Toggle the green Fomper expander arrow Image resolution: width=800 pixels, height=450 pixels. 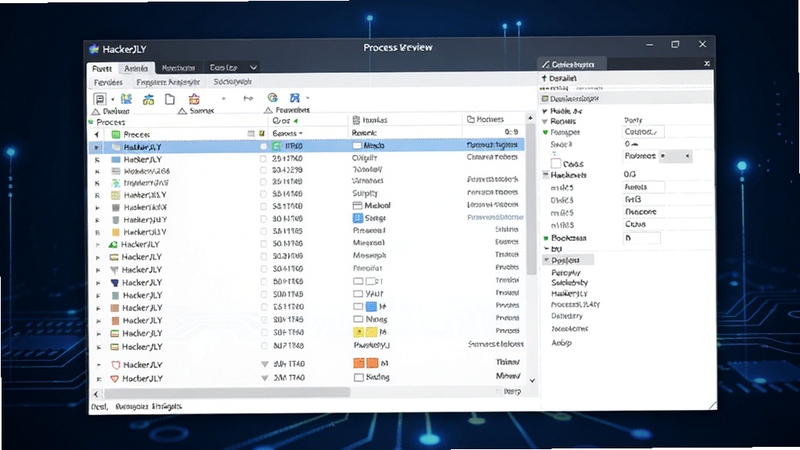coord(545,133)
